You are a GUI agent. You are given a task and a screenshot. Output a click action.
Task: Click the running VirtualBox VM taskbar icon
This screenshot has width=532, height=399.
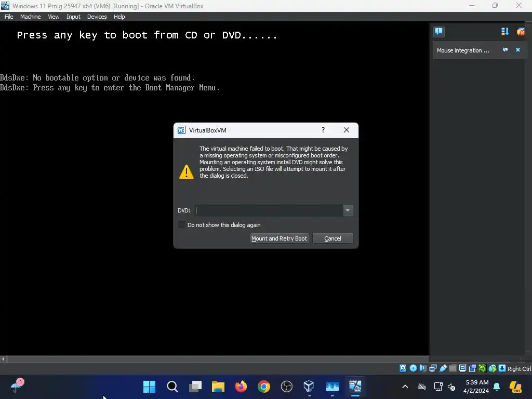pos(355,387)
